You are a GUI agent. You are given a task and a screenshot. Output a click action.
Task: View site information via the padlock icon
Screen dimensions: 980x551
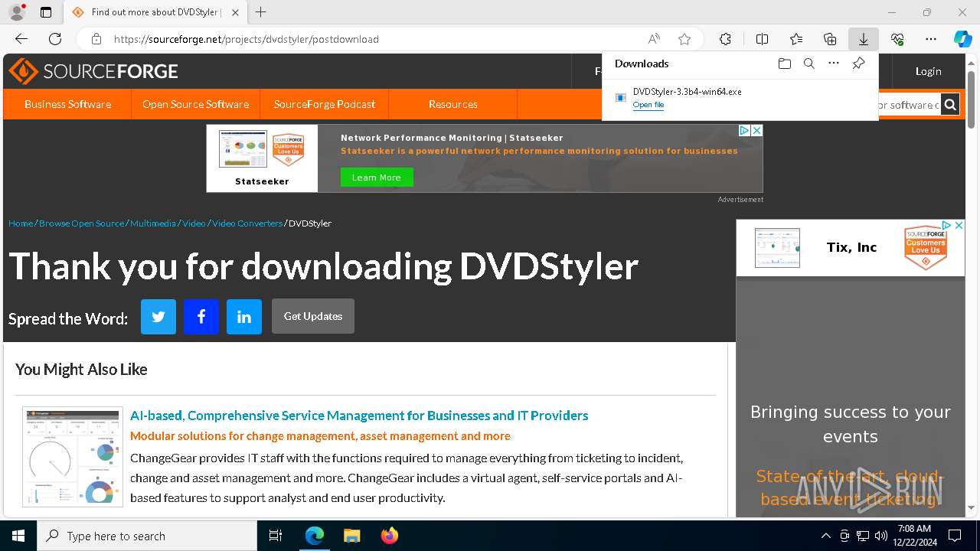[x=96, y=39]
